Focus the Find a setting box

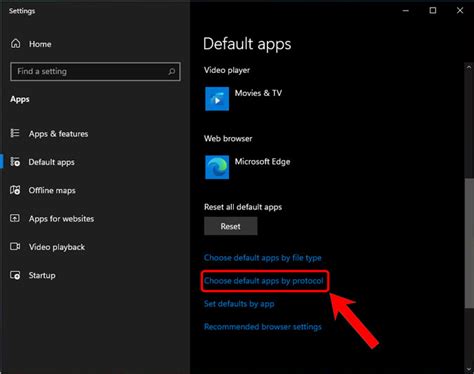[x=95, y=71]
